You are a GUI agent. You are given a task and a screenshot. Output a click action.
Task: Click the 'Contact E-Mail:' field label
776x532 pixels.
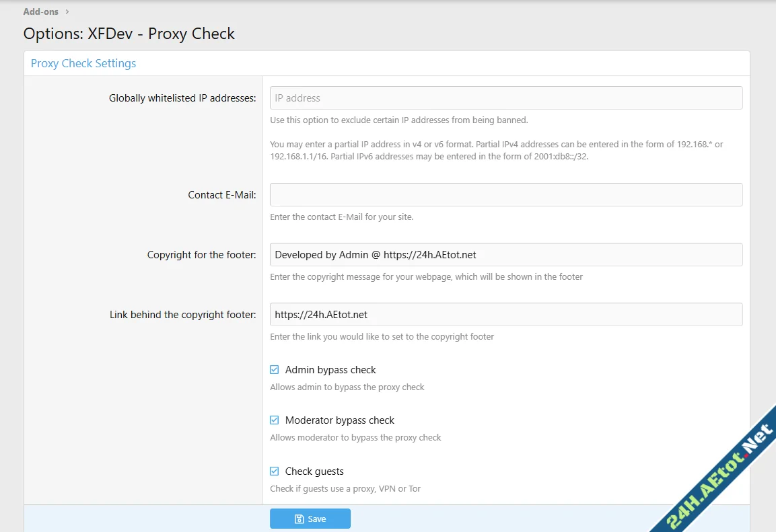tap(221, 195)
